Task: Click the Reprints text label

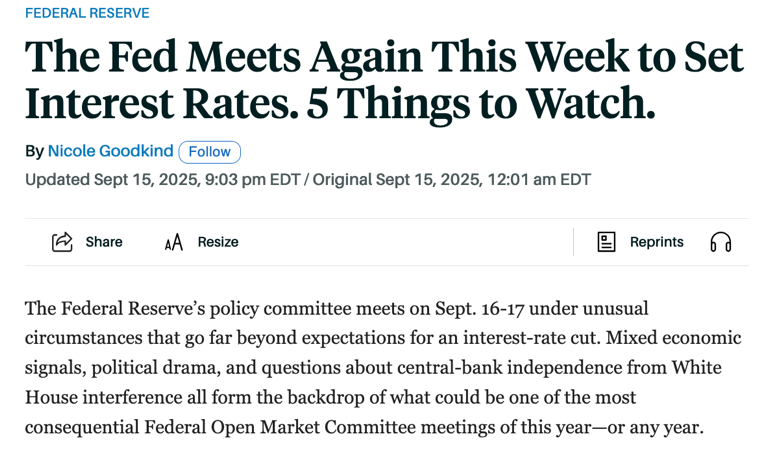Action: click(656, 242)
